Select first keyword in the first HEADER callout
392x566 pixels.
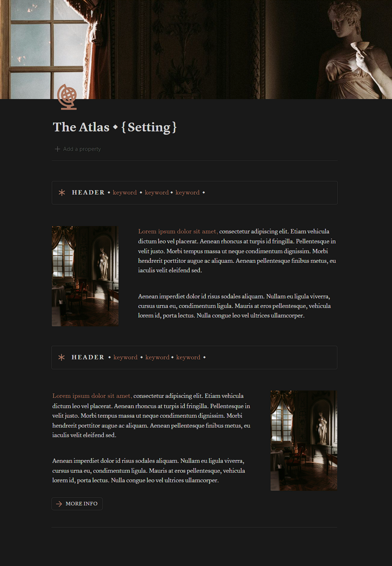125,193
